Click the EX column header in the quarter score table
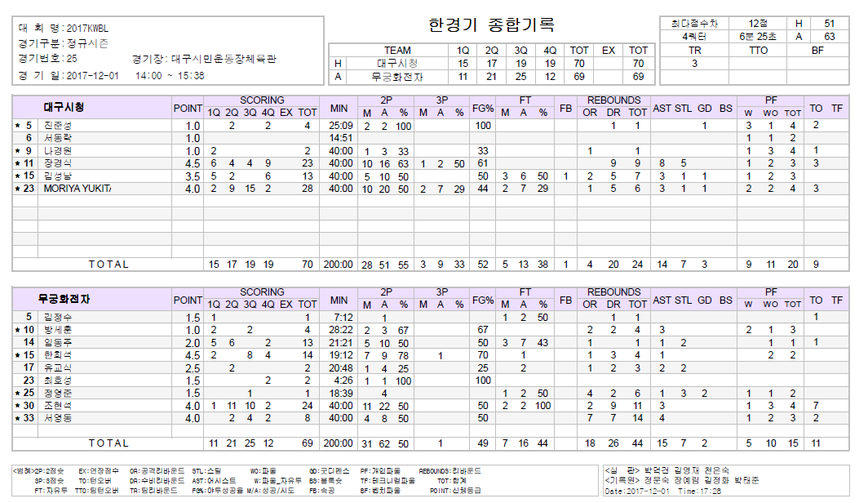The width and height of the screenshot is (868, 503). (x=609, y=51)
